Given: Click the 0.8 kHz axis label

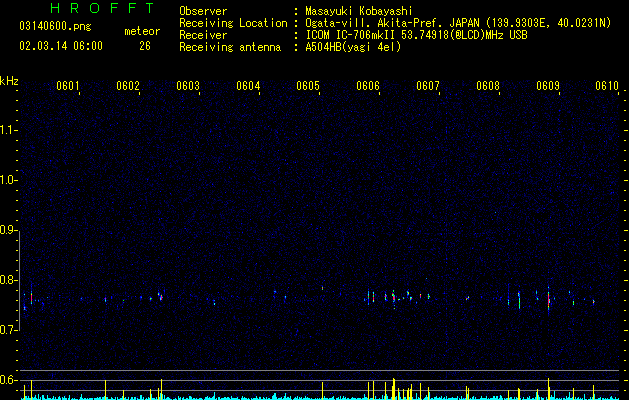Looking at the screenshot, I should [x=8, y=280].
